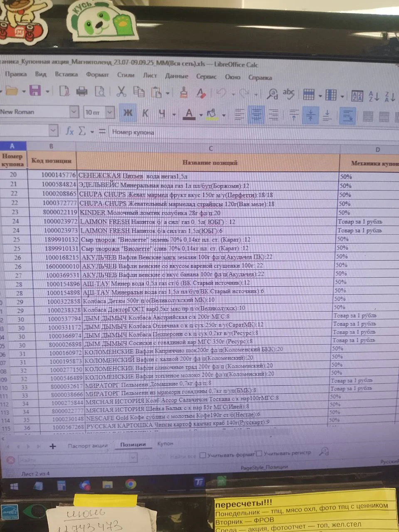The image size is (399, 532).
Task: Expand the font name dropdown
Action: pyautogui.click(x=74, y=112)
